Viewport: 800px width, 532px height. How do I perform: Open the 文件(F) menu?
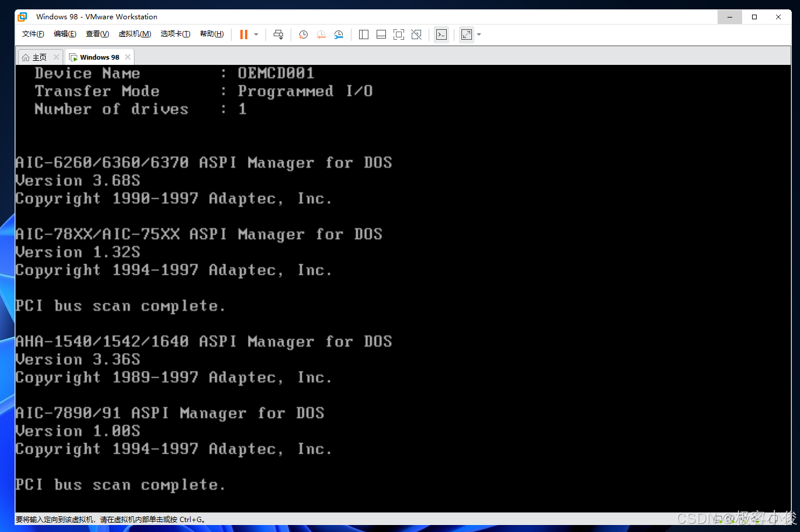click(x=33, y=34)
